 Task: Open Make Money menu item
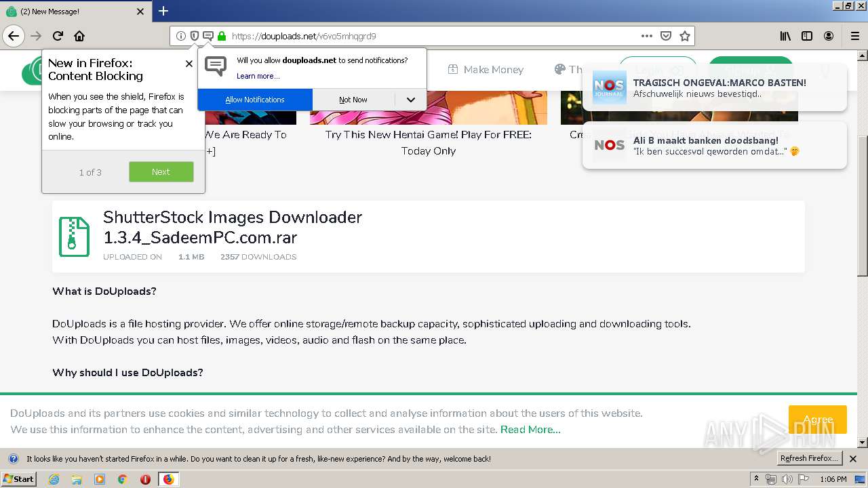click(x=486, y=69)
